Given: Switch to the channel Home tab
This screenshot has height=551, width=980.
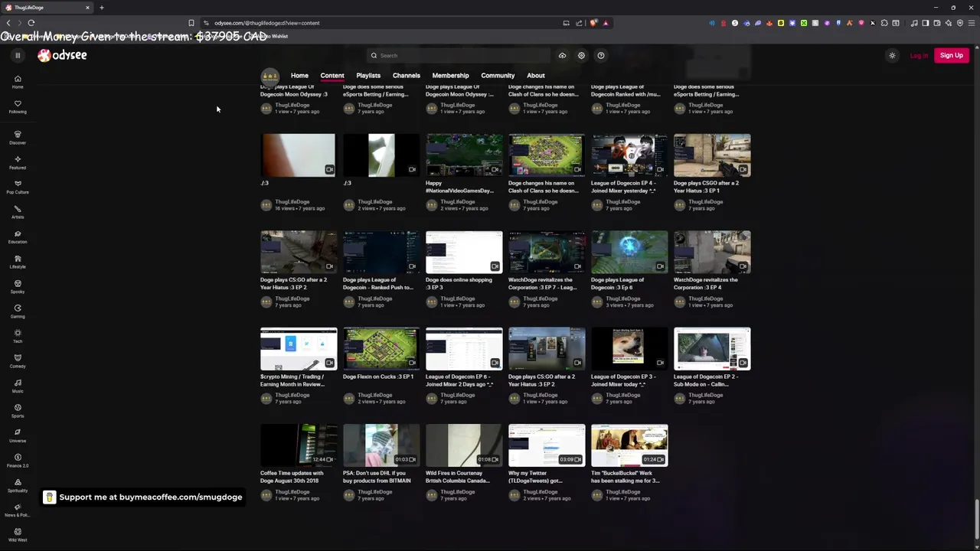Looking at the screenshot, I should [299, 76].
